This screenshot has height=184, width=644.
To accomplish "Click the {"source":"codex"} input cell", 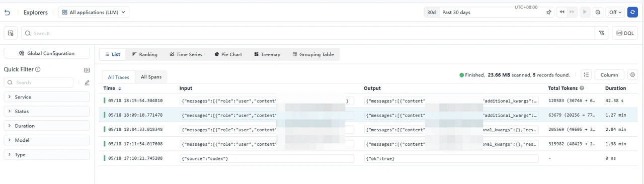I will pos(267,158).
